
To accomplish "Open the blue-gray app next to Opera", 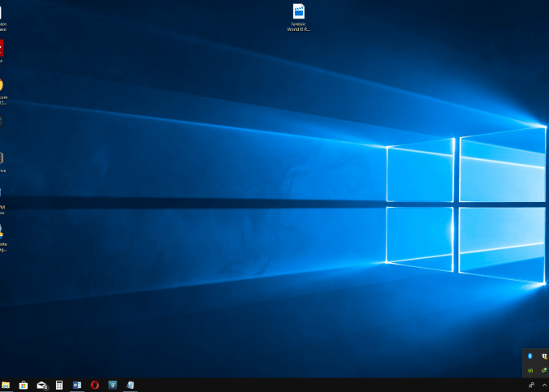I will 113,385.
